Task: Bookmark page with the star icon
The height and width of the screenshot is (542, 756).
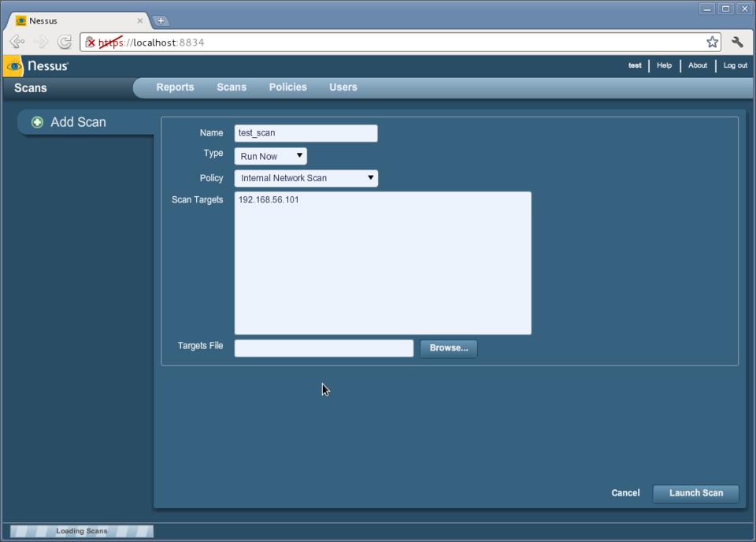Action: pos(712,43)
